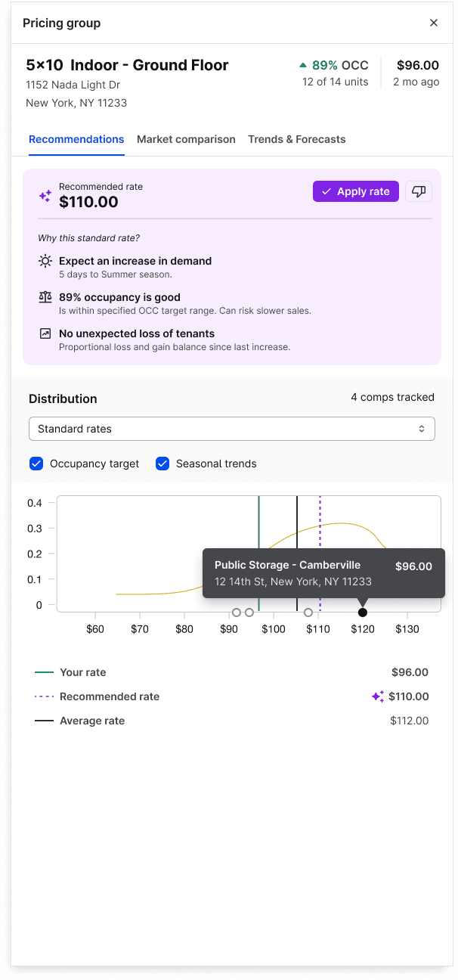Click the green occupancy up-arrow icon
The width and height of the screenshot is (458, 980).
[x=303, y=65]
